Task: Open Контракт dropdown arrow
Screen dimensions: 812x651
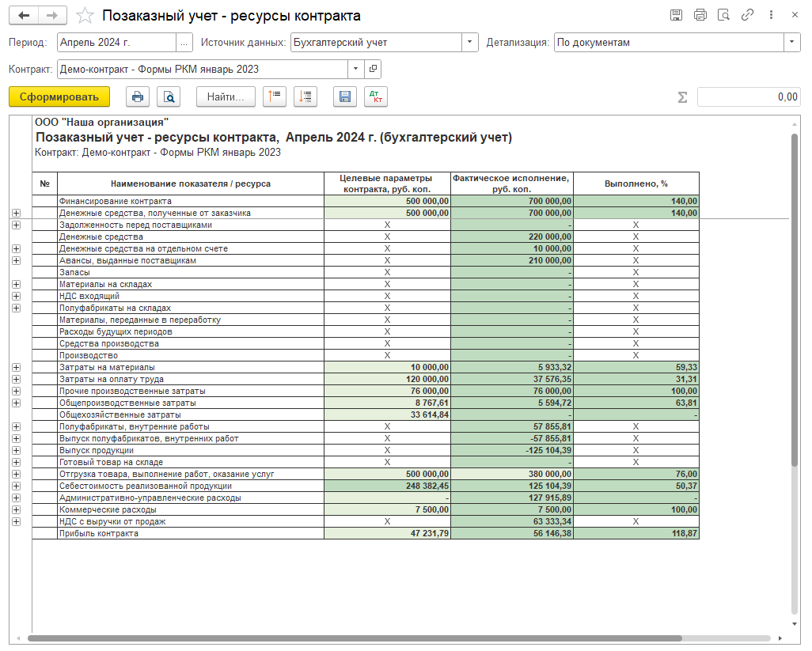Action: 356,69
